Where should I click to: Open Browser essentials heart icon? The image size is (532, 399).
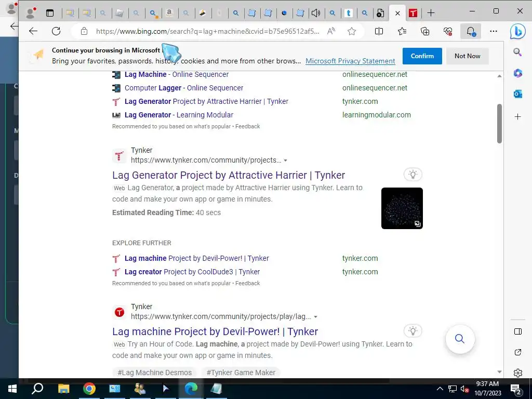(x=447, y=31)
